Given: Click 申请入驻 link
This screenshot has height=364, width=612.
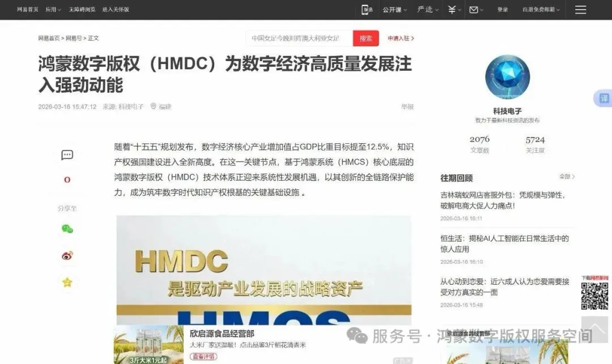Looking at the screenshot, I should (401, 38).
